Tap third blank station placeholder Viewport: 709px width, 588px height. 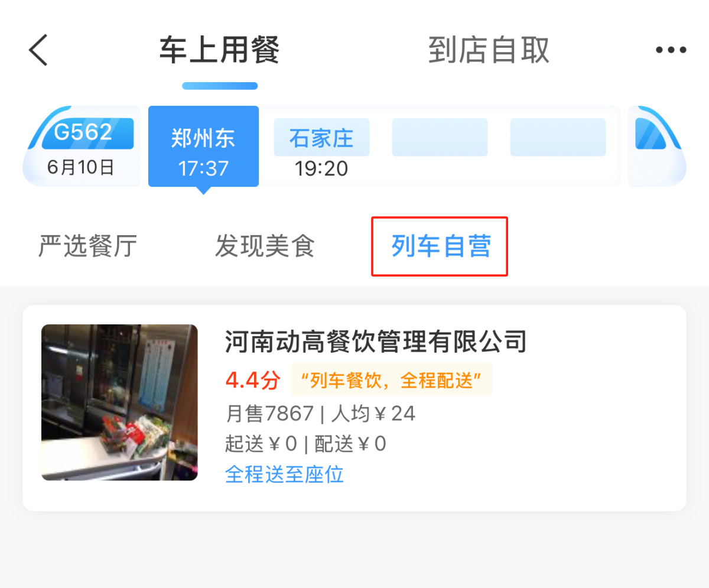(440, 137)
